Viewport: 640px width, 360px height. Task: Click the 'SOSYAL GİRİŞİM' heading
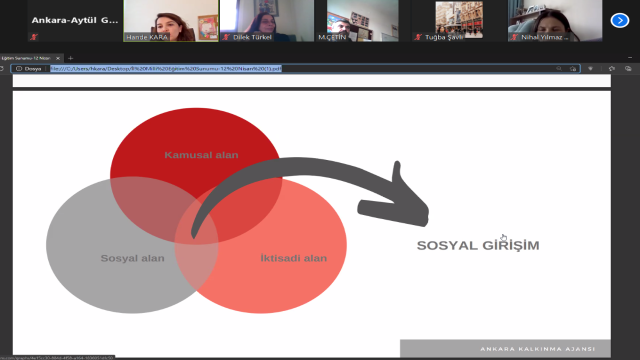point(478,245)
